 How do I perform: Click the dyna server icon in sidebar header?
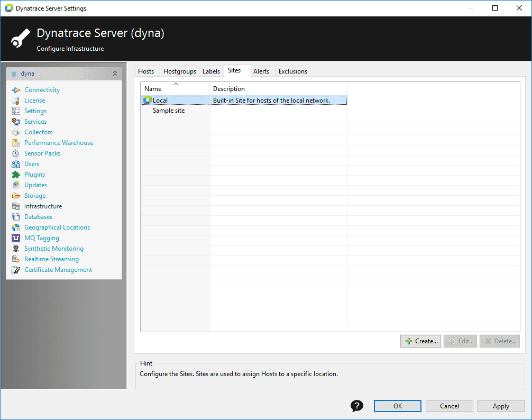[14, 74]
